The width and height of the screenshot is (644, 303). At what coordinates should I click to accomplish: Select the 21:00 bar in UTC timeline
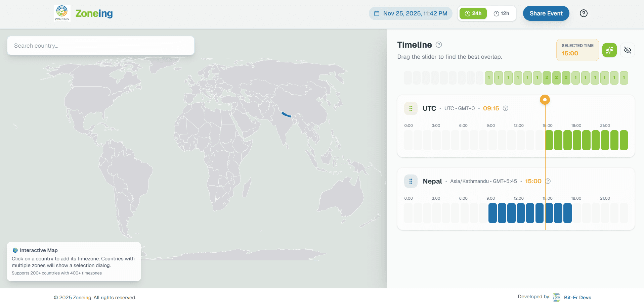tap(605, 140)
